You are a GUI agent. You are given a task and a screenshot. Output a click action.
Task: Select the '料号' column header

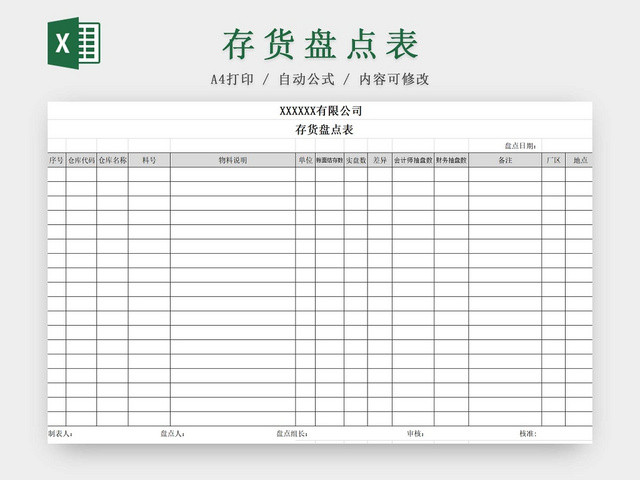pos(149,160)
